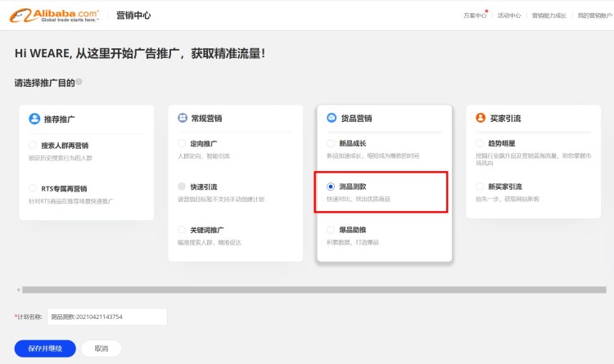Select the 爆品助推 radio option
This screenshot has height=364, width=614.
pos(331,230)
